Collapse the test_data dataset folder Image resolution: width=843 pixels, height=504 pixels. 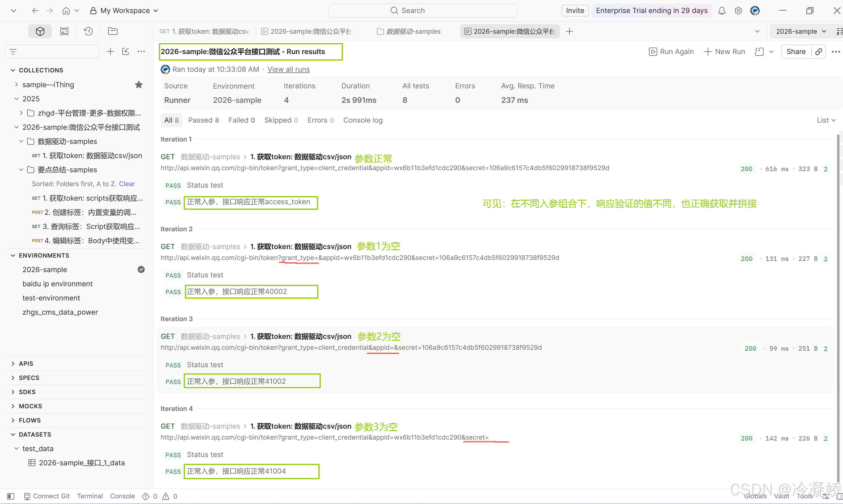point(16,448)
